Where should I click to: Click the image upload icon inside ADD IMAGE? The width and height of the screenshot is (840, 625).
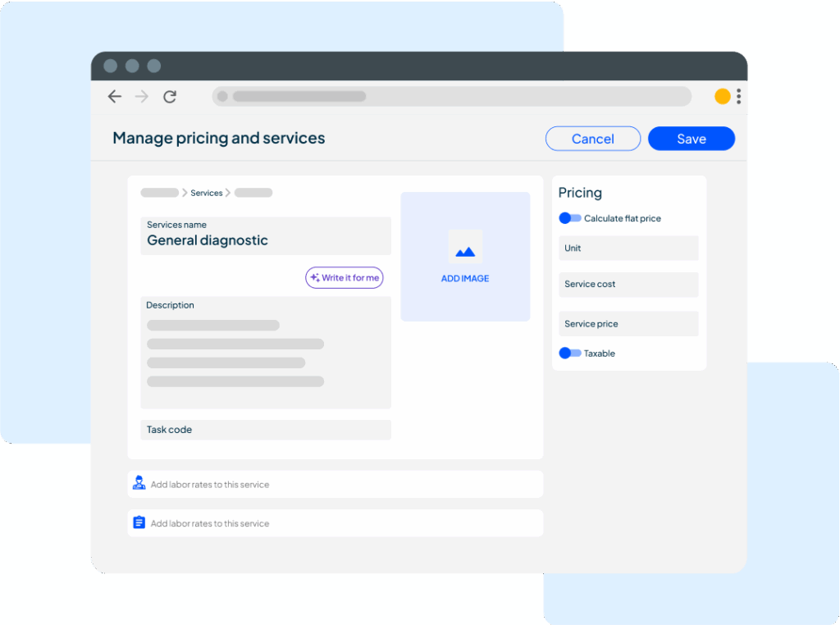465,248
